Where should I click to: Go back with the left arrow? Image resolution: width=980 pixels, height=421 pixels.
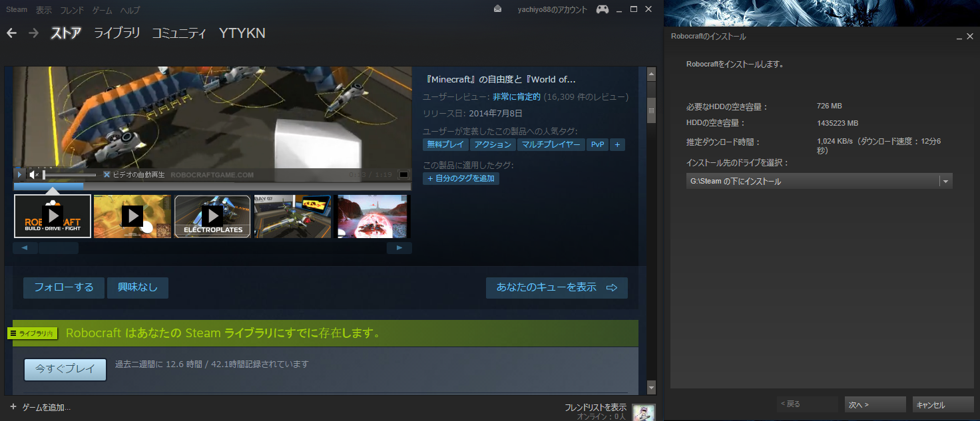pos(12,33)
